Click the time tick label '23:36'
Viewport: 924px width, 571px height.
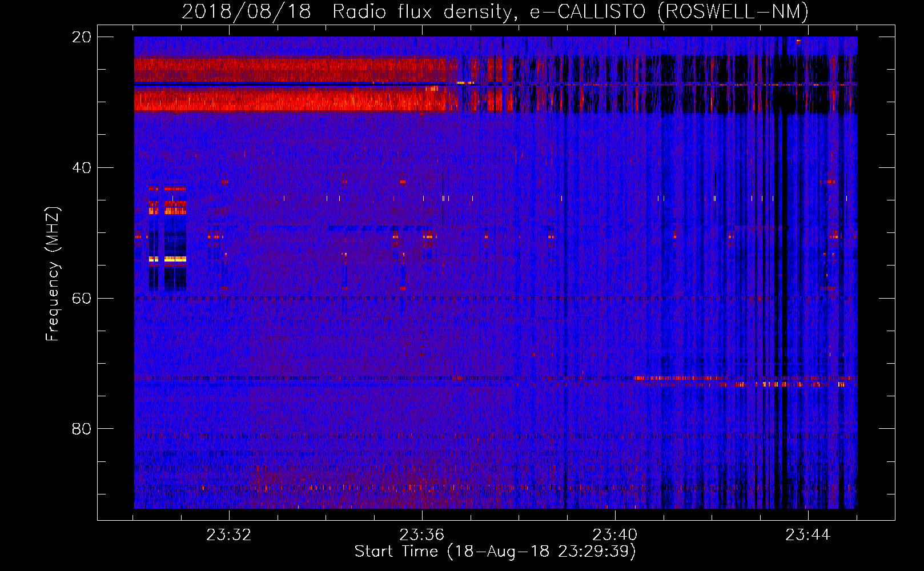(x=422, y=535)
